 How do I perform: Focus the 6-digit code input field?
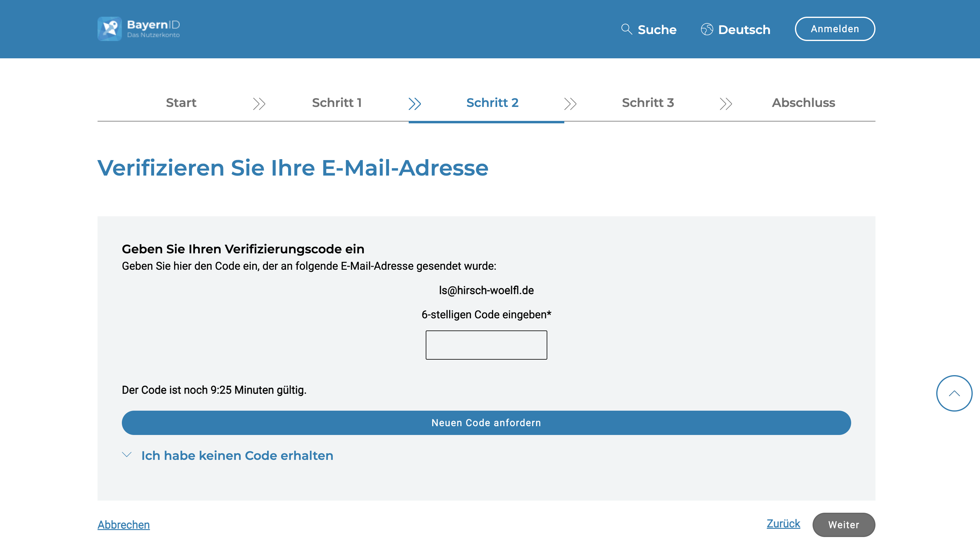click(x=486, y=345)
